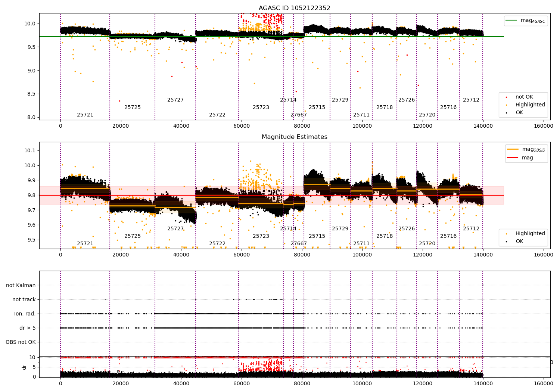Click the rotated 'dr' y-axis label
This screenshot has width=560, height=392.
[x=24, y=367]
